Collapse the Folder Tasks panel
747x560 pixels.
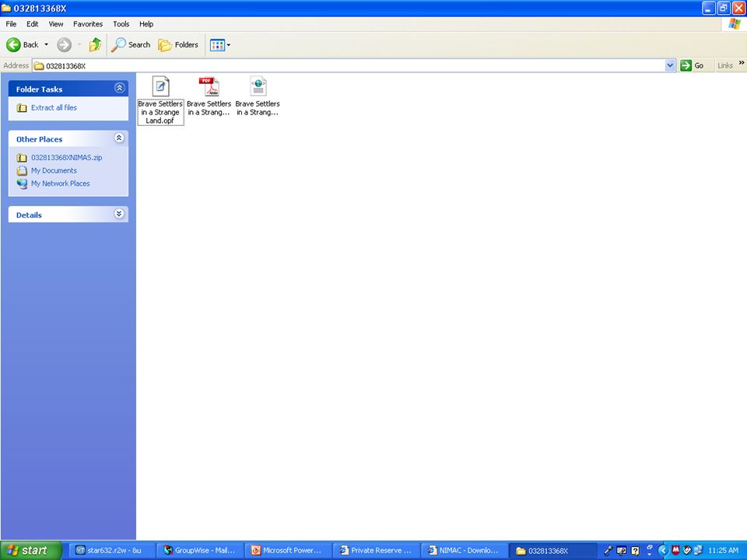click(x=120, y=88)
